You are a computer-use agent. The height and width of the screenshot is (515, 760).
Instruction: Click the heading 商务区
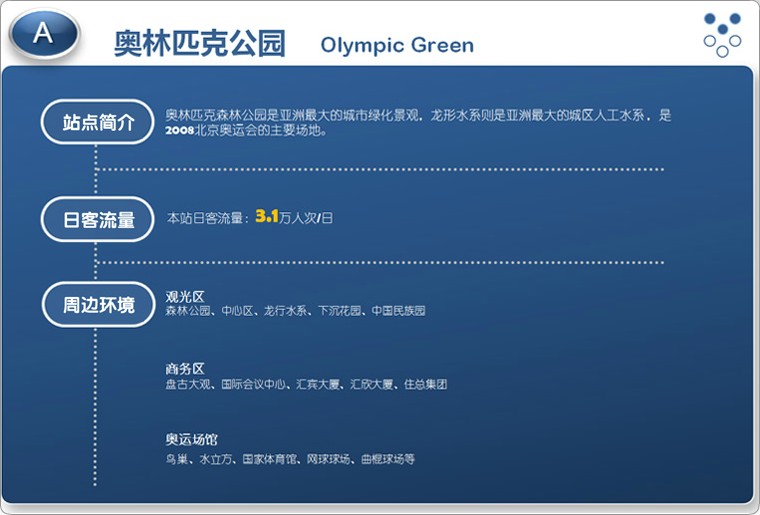pos(185,369)
